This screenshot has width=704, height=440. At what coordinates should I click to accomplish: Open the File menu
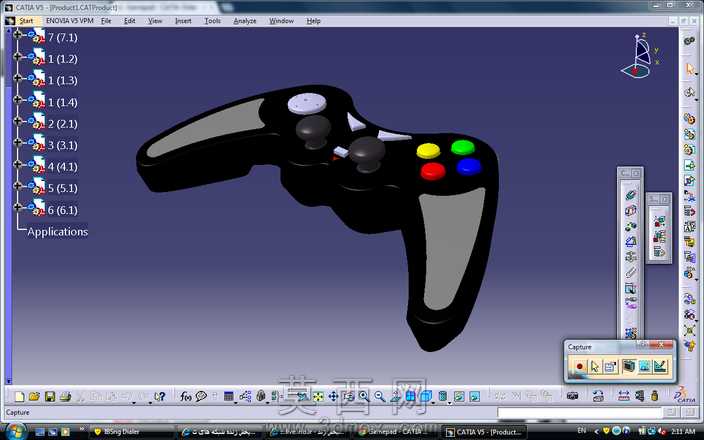click(x=106, y=21)
